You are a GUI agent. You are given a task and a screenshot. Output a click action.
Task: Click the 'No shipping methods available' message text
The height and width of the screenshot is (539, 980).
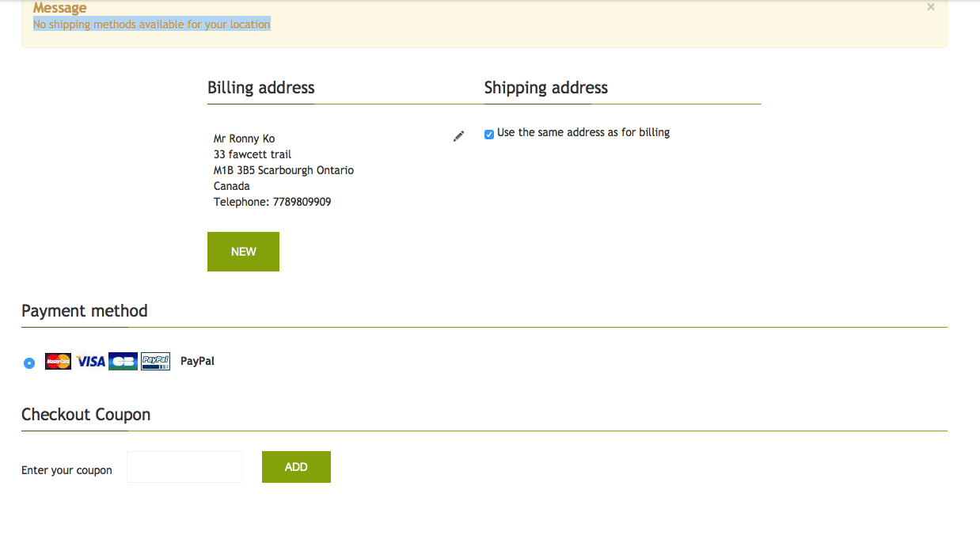point(152,25)
